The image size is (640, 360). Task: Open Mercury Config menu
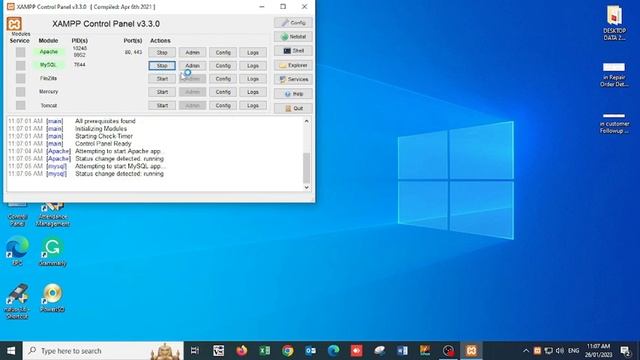pos(223,92)
